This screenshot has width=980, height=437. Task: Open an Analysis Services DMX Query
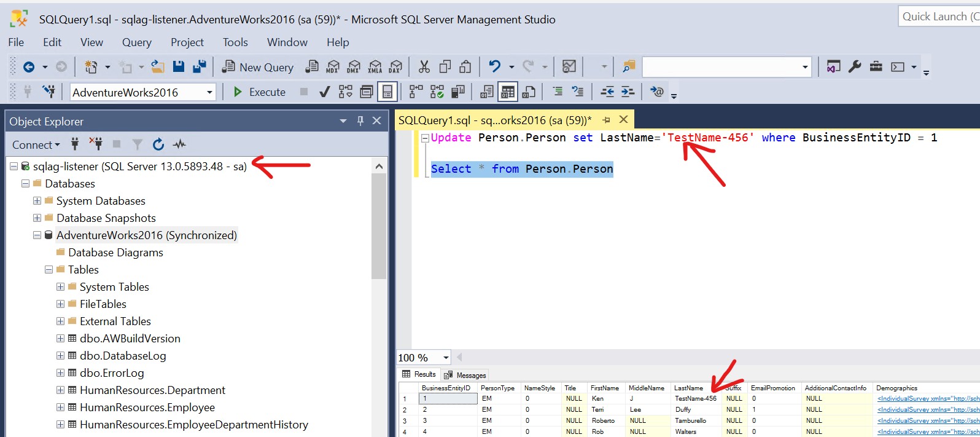pos(354,67)
